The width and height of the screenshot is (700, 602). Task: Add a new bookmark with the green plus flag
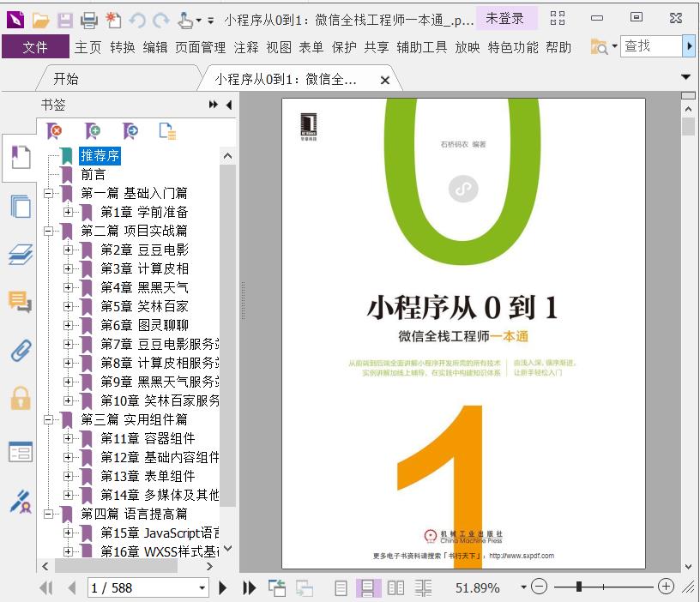point(93,130)
